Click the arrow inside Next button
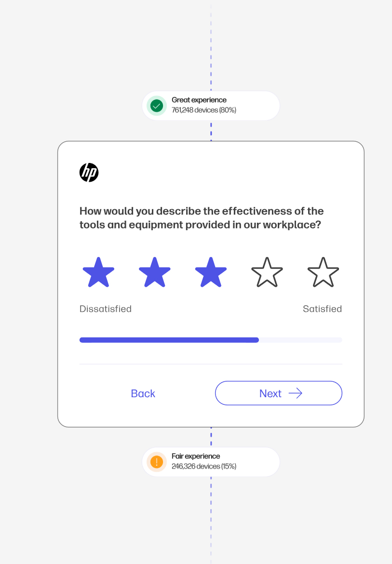 295,393
